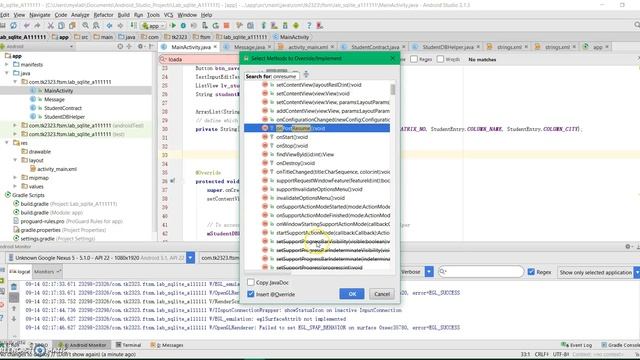Switch to the Message.java editor tab
The height and width of the screenshot is (360, 640).
click(249, 47)
